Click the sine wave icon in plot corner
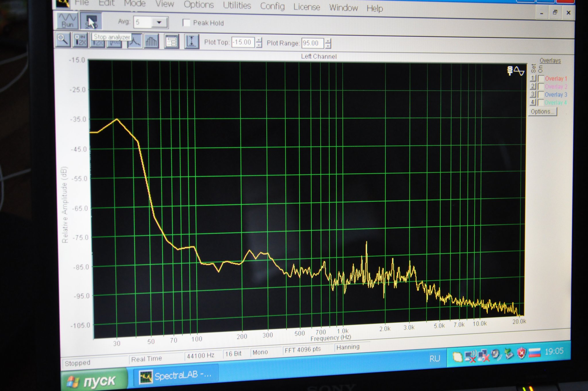 (x=519, y=71)
